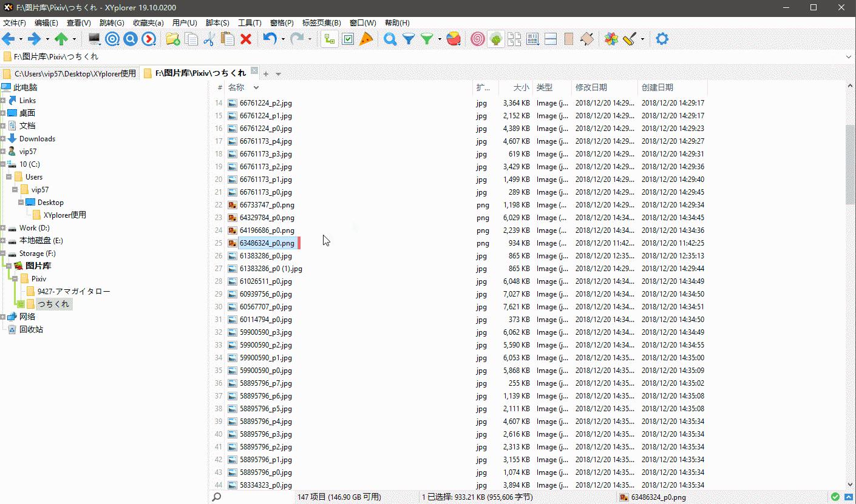Open Configuration via the gear icon
Screen dimensions: 856x504
tap(662, 38)
